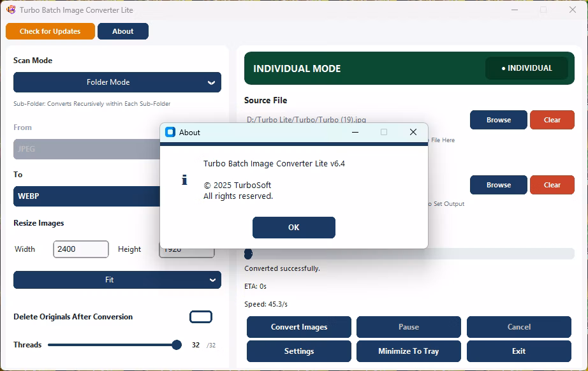The width and height of the screenshot is (588, 371).
Task: Clear the output location
Action: coord(552,185)
